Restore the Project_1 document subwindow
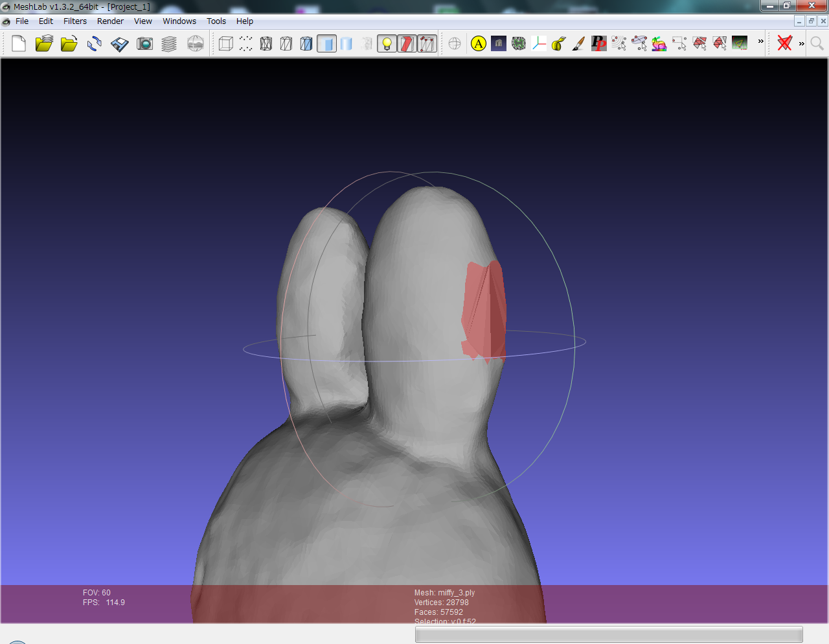829x644 pixels. coord(811,21)
